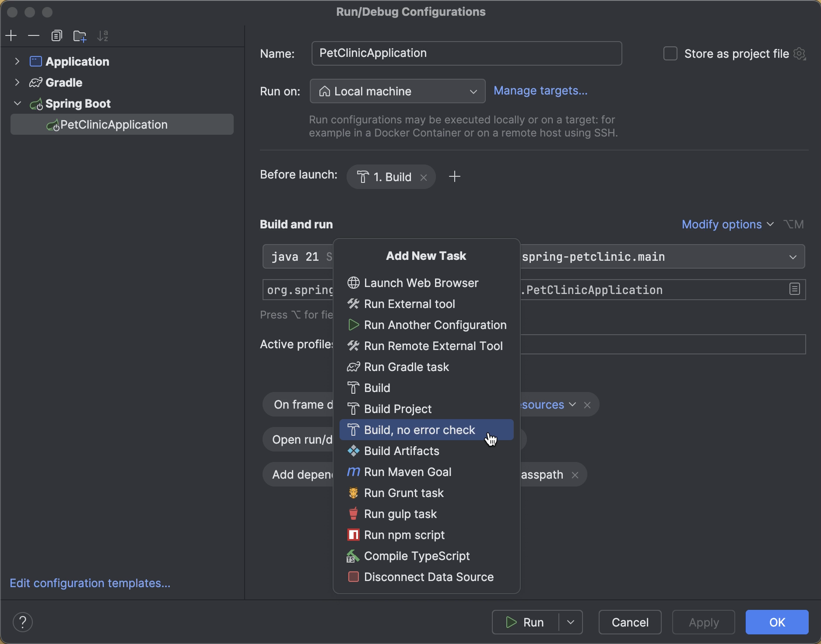Browse for the main class
This screenshot has width=821, height=644.
pos(795,289)
